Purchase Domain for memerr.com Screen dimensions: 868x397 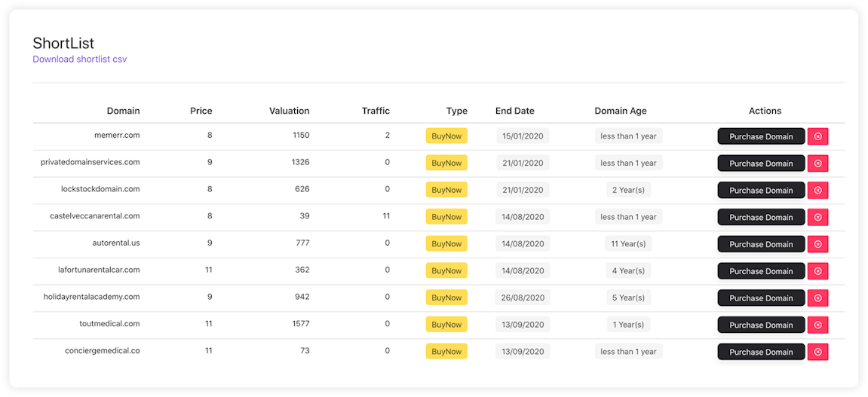[x=761, y=136]
